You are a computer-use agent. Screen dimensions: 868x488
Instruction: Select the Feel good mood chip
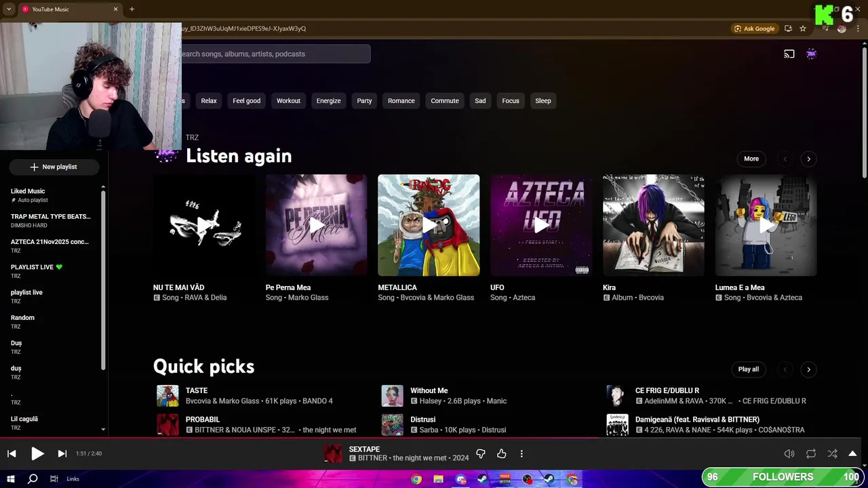pos(246,101)
